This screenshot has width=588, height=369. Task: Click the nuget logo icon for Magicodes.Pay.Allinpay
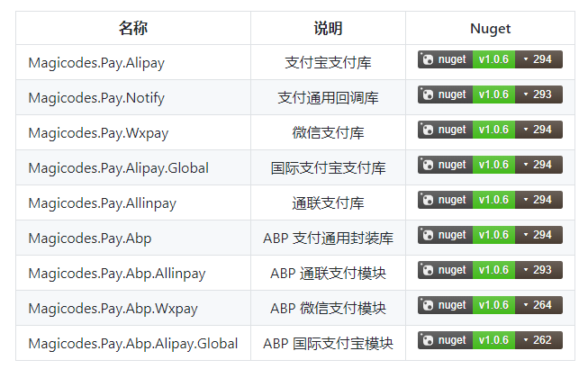click(x=428, y=200)
